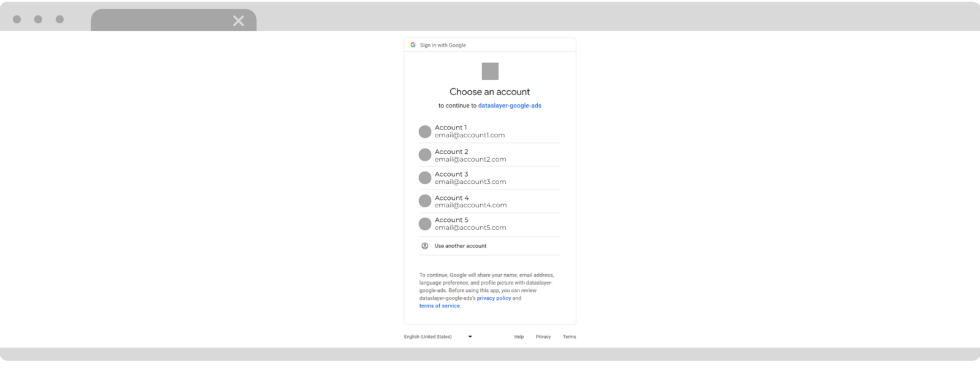Screen dimensions: 980x368
Task: Open Privacy in the footer
Action: 543,337
